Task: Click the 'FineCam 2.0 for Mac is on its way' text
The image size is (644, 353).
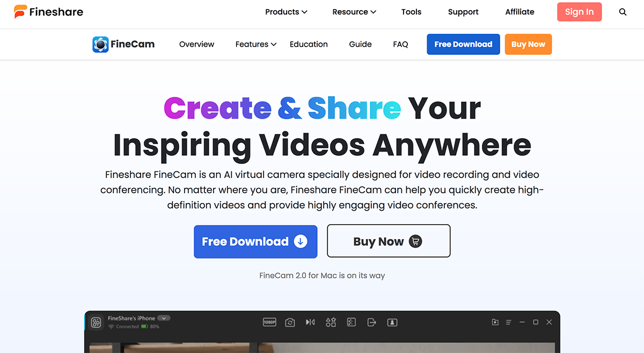Action: tap(322, 275)
